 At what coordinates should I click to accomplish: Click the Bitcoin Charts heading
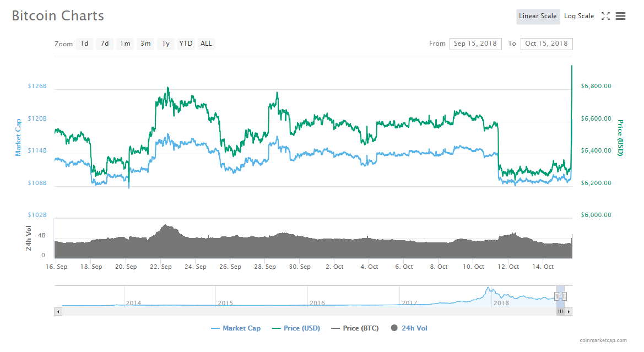[58, 15]
